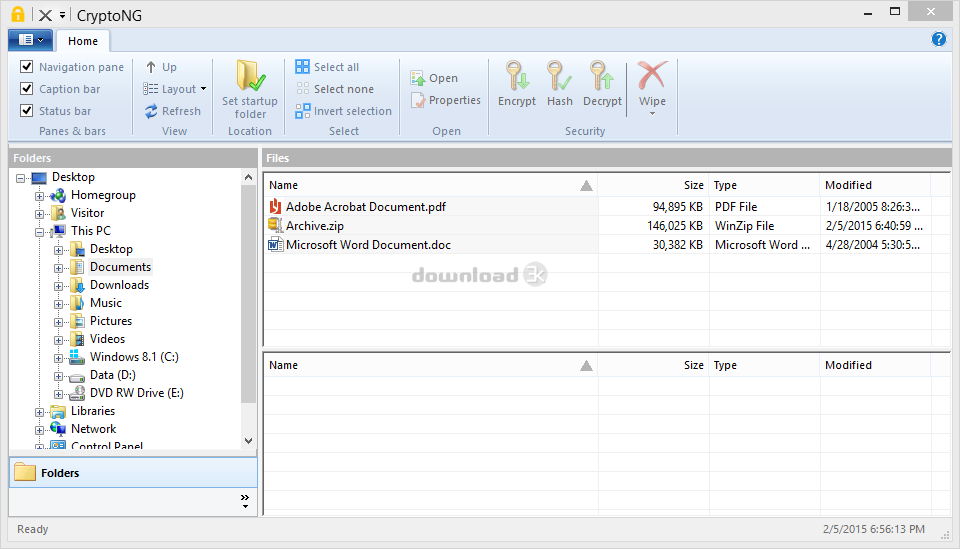
Task: Open the blue help question icon
Action: pyautogui.click(x=939, y=40)
